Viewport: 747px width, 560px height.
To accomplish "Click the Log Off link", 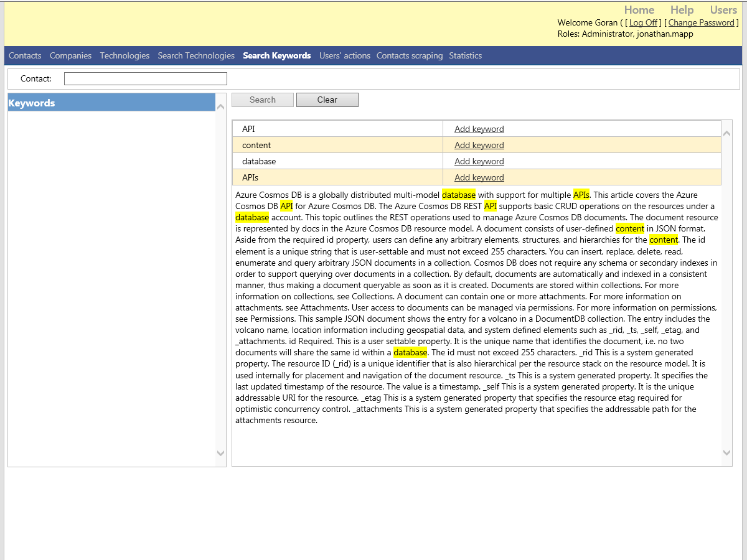I will pyautogui.click(x=644, y=23).
